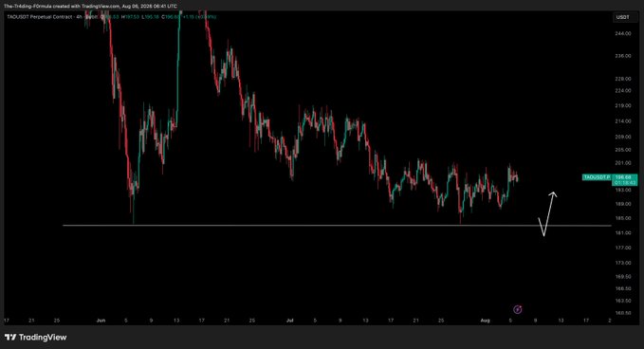Click the 169.50 price axis label
The image size is (644, 349).
click(622, 277)
